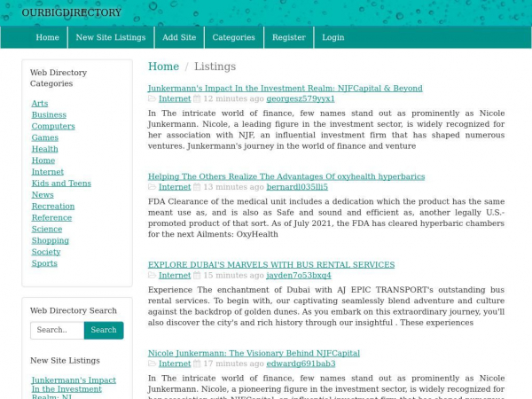
Task: Click the New Site Listings sidebar heading
Action: (65, 360)
